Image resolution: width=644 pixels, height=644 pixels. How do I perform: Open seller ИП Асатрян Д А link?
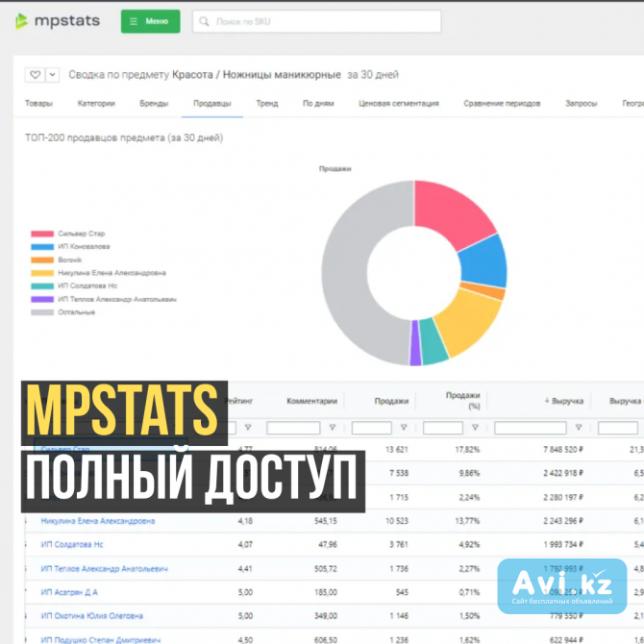point(69,592)
